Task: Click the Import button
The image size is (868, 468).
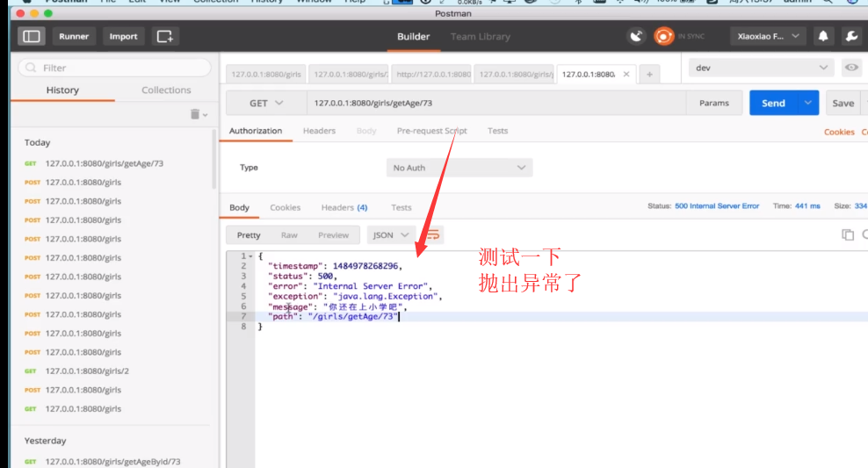Action: tap(124, 37)
